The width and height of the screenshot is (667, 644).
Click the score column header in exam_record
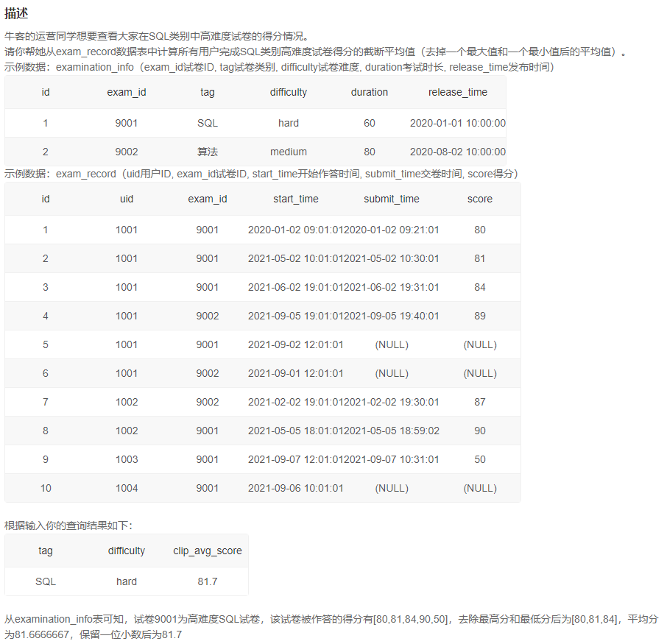coord(479,199)
